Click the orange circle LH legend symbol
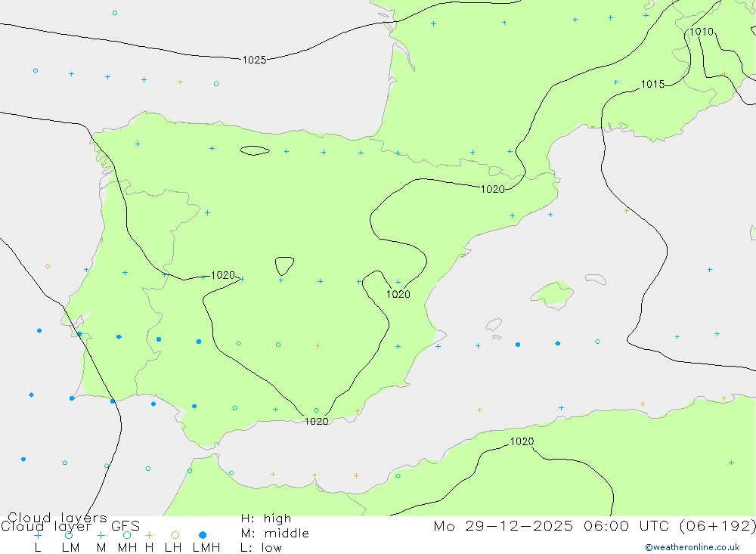Image resolution: width=756 pixels, height=554 pixels. click(175, 535)
